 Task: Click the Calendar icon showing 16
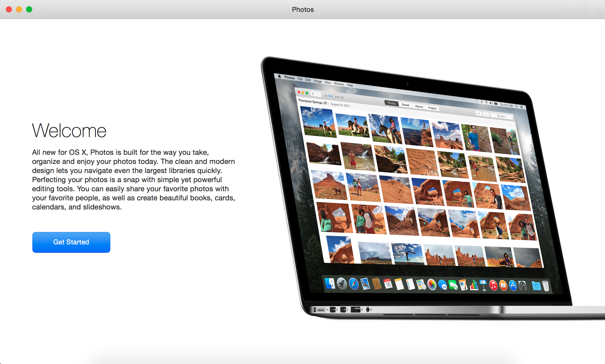pos(388,284)
